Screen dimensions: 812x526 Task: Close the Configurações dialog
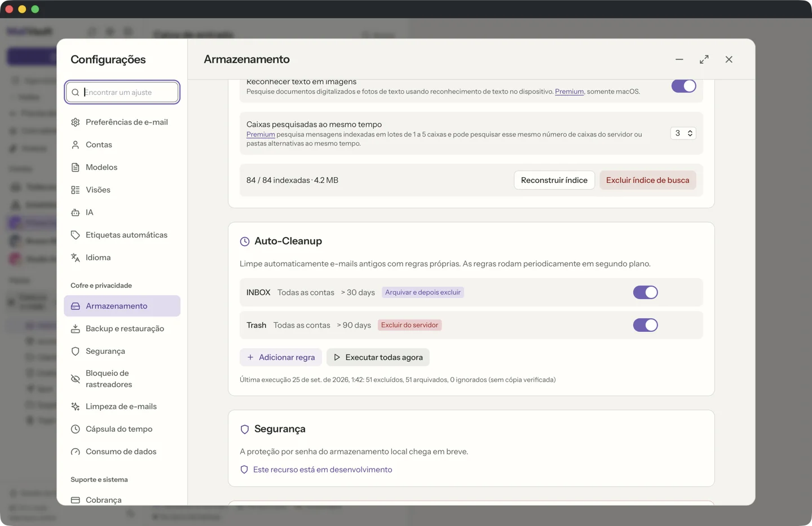pyautogui.click(x=729, y=59)
